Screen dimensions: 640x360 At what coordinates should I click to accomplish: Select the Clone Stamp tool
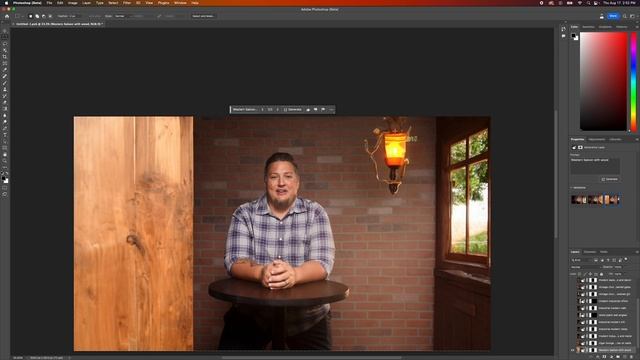pos(5,89)
